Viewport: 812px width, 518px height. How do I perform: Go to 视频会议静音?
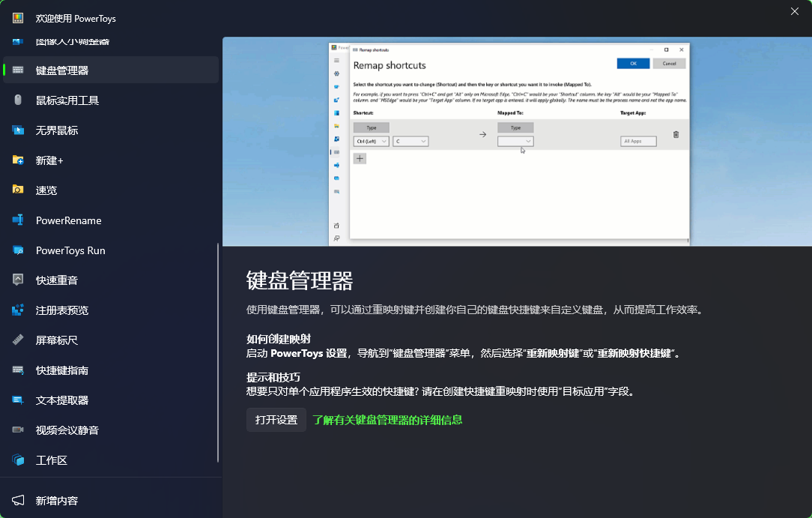tap(111, 430)
